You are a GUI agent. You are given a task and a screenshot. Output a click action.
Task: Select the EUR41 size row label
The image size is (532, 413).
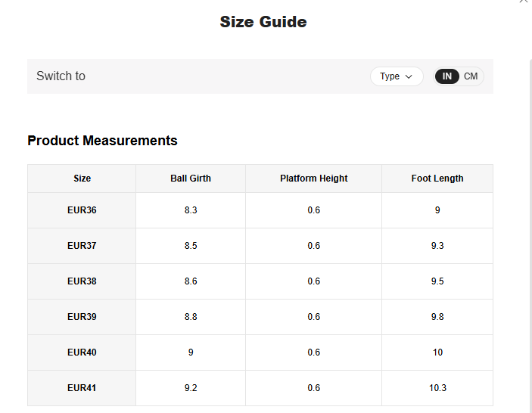pos(82,388)
